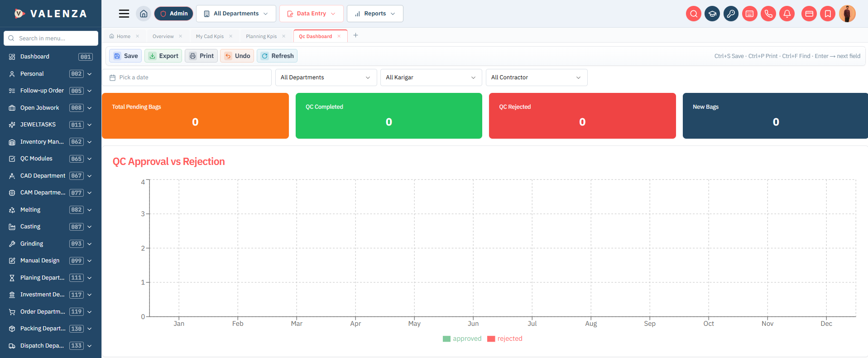Toggle sidebar with hamburger menu icon
Screen dimensions: 868x358
(x=124, y=14)
